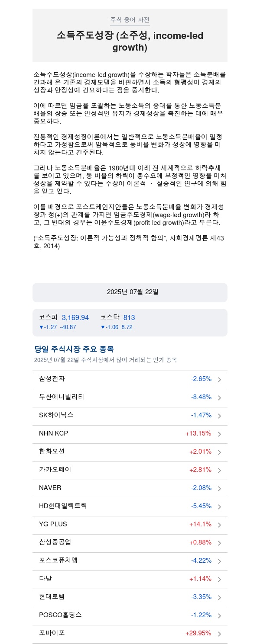Click the chevron for HD현대일렉트릭
Image resolution: width=260 pixels, height=644 pixels.
[219, 507]
